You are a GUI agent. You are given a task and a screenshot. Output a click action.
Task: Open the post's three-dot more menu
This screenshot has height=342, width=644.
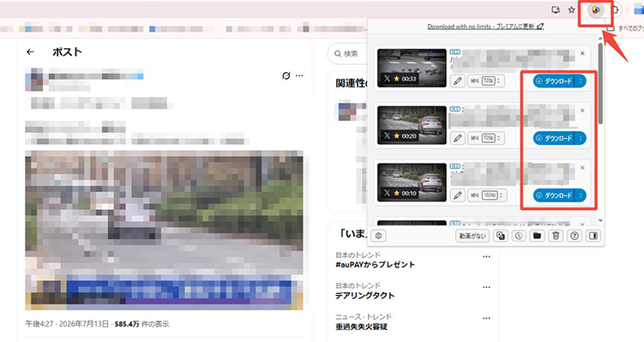tap(299, 75)
